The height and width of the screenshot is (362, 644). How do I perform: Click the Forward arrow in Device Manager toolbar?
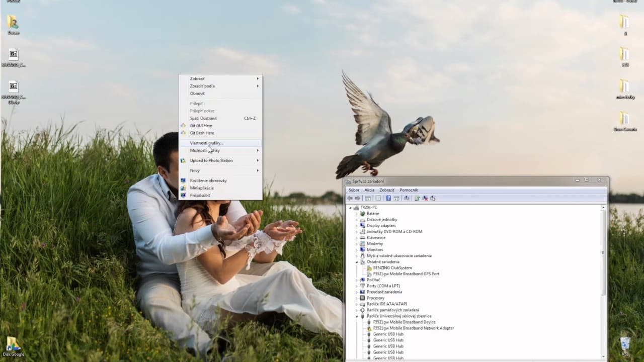(357, 198)
